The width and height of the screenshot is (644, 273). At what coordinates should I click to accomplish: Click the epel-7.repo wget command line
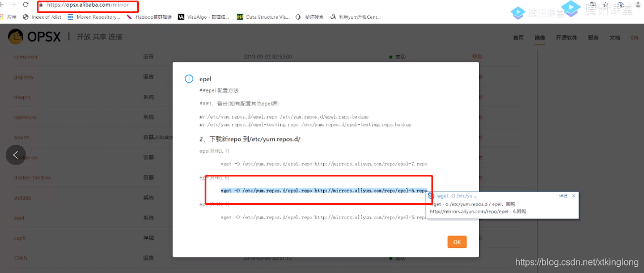324,163
